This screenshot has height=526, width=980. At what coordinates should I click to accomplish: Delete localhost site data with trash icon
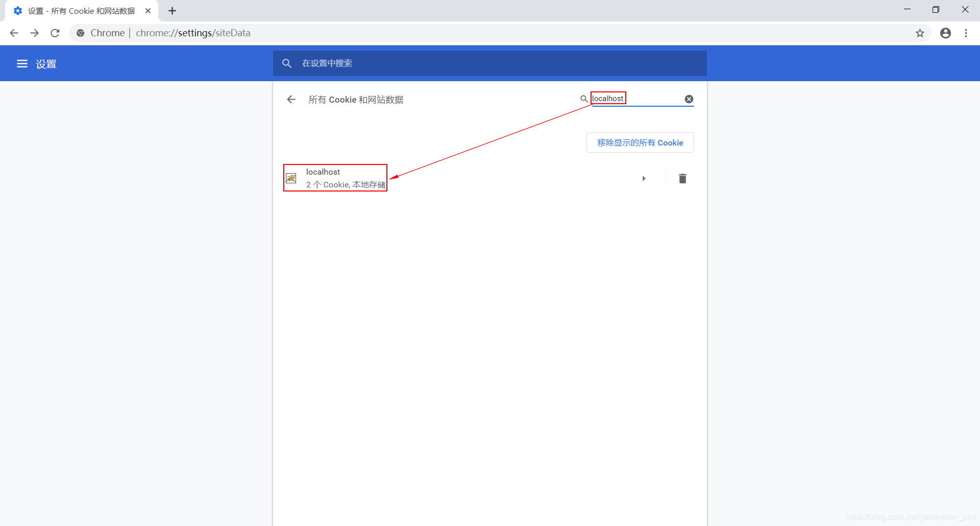(x=682, y=178)
